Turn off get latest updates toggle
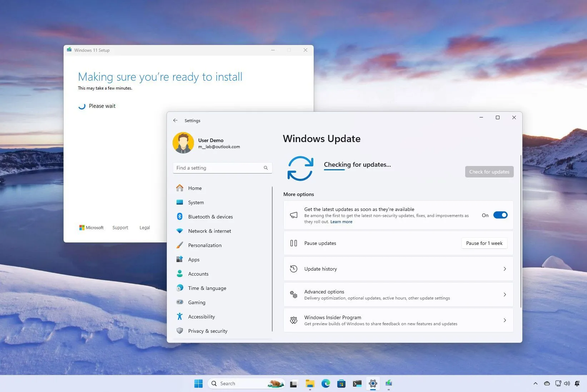Screen dimensions: 587x392 501,215
